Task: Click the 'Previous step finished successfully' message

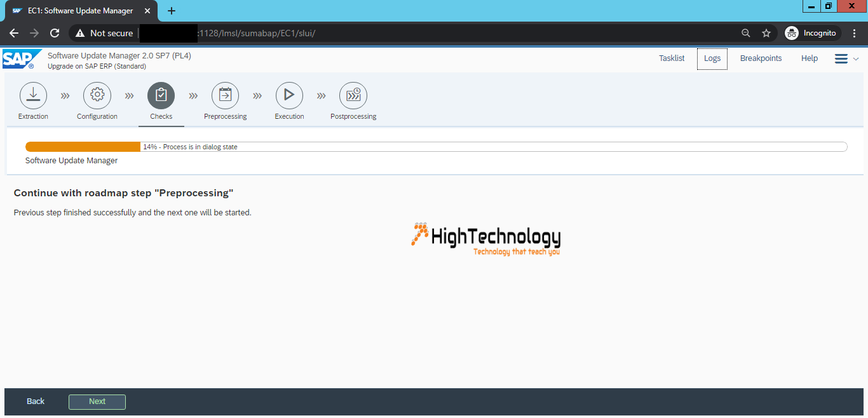Action: point(133,213)
